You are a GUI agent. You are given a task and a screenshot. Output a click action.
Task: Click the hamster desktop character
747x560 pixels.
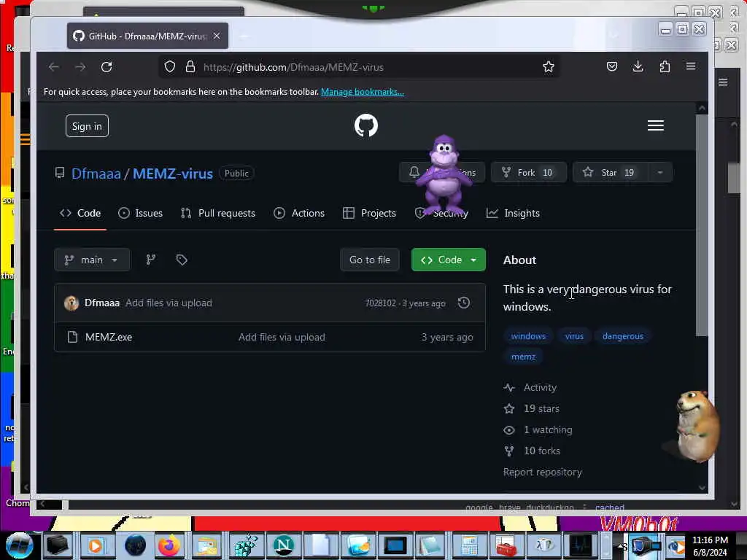click(697, 426)
